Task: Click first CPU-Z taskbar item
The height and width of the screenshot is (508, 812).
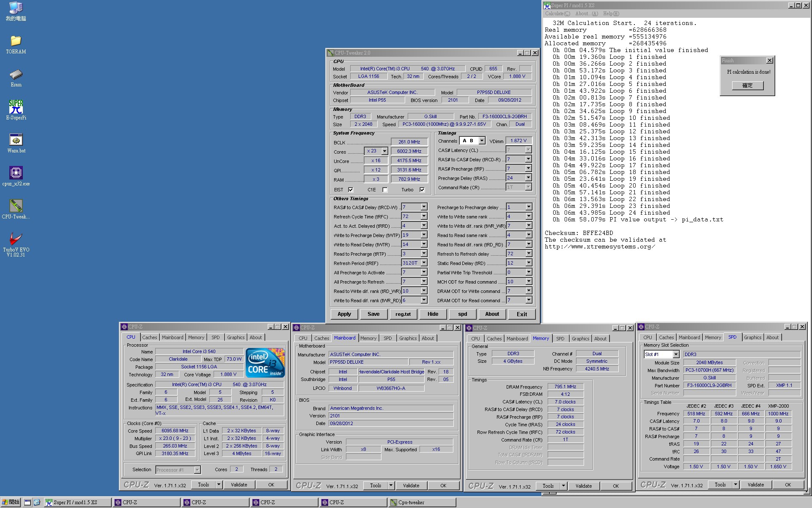Action: coord(146,502)
